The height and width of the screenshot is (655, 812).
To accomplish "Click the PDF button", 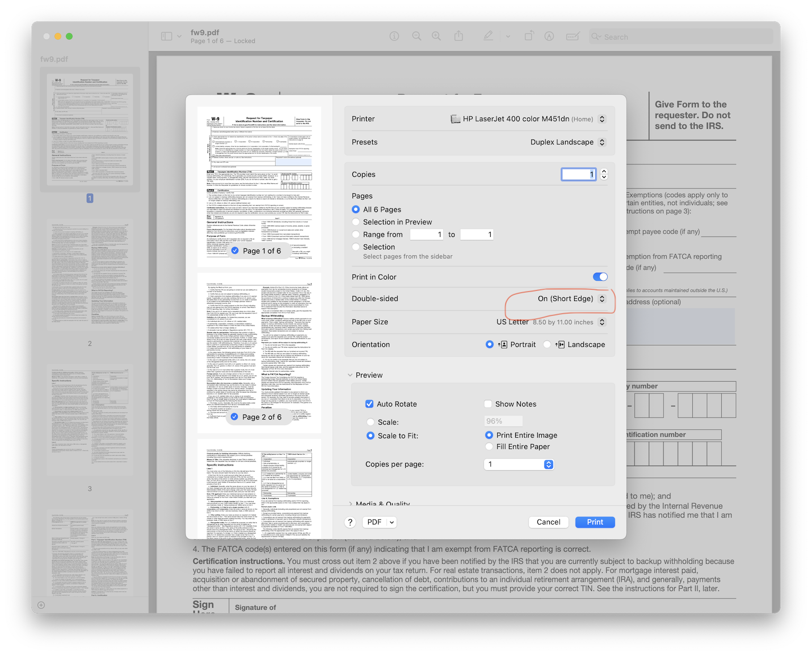I will [x=374, y=522].
